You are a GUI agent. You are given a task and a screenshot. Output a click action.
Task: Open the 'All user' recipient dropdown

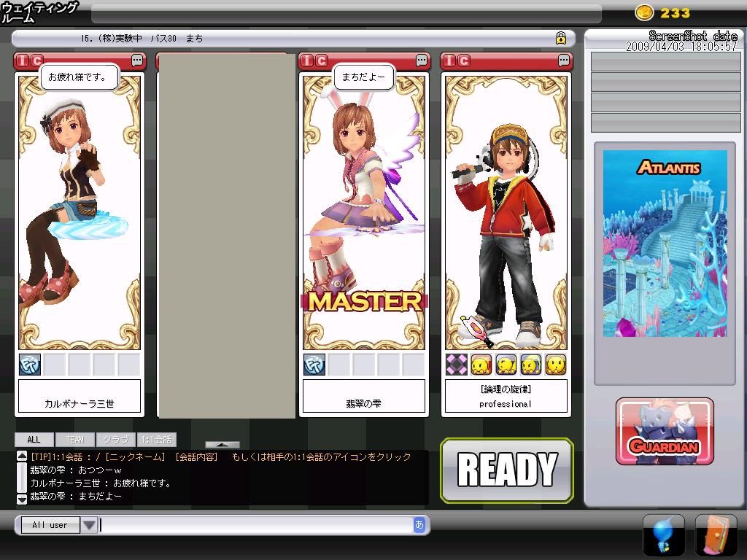click(89, 525)
